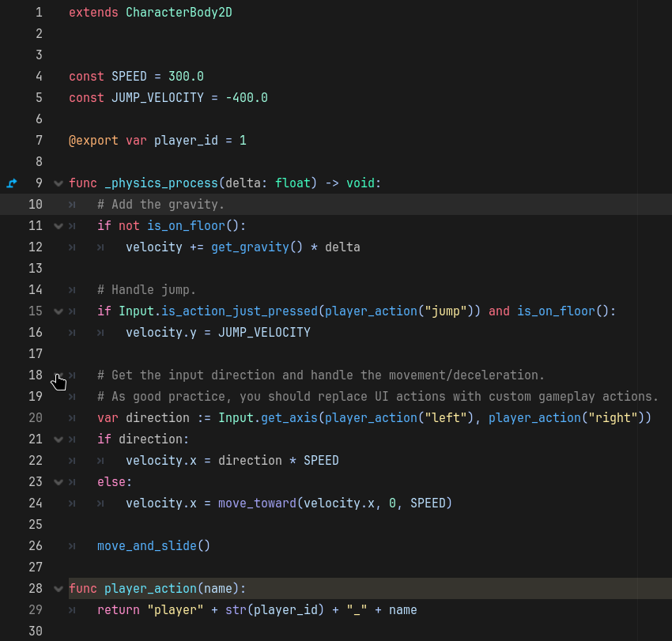Click line number 26 in the gutter
The image size is (672, 641).
coord(35,546)
